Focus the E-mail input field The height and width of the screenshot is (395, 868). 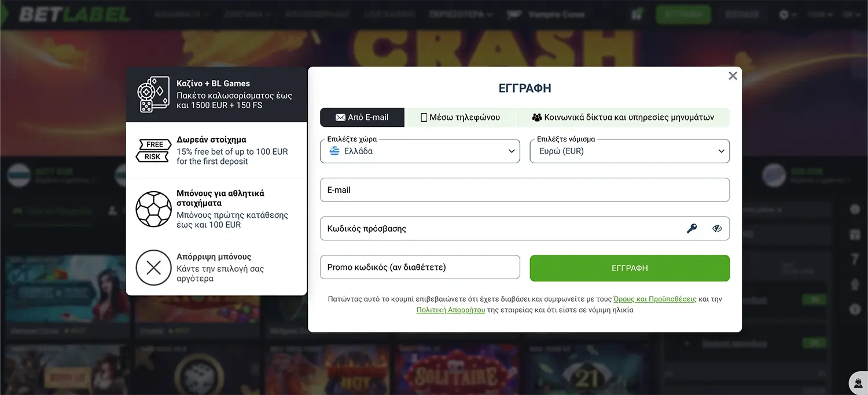[x=524, y=190]
